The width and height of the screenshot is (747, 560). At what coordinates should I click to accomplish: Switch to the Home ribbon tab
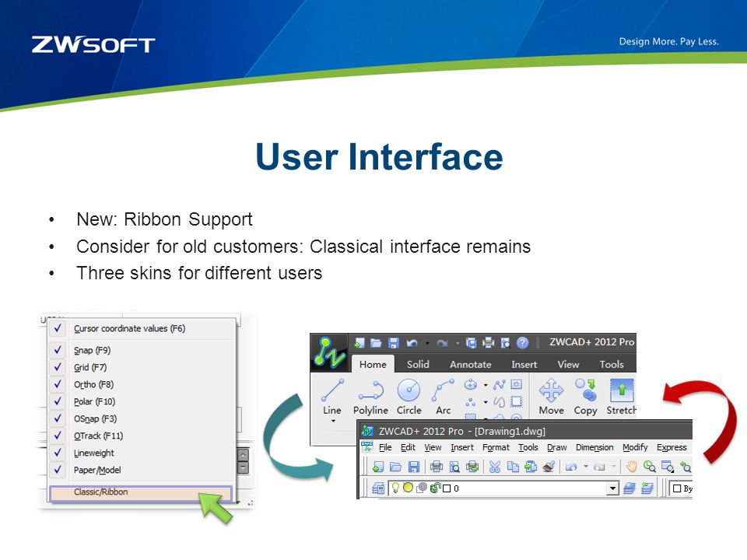pyautogui.click(x=373, y=364)
